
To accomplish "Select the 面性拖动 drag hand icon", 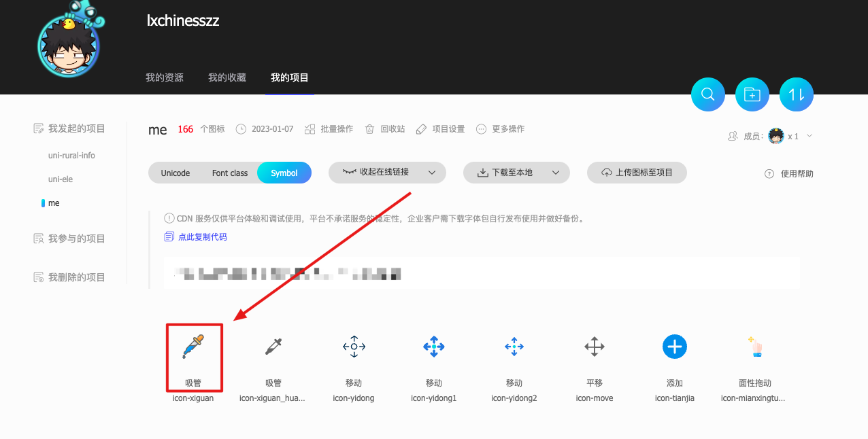I will tap(755, 347).
